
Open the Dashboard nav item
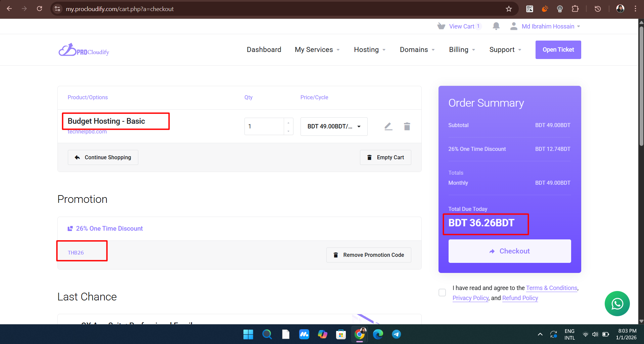[x=264, y=50]
